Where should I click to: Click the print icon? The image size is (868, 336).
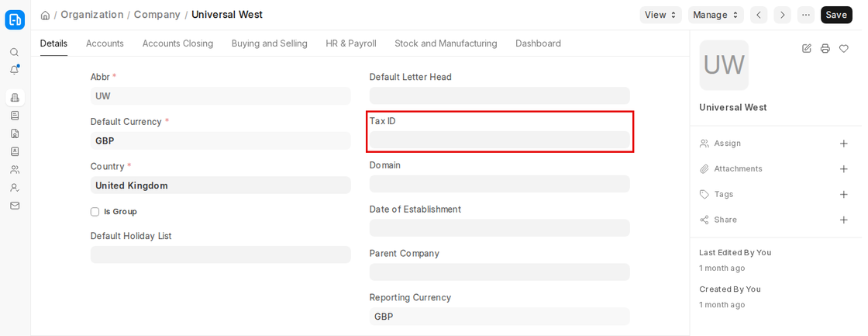click(825, 49)
